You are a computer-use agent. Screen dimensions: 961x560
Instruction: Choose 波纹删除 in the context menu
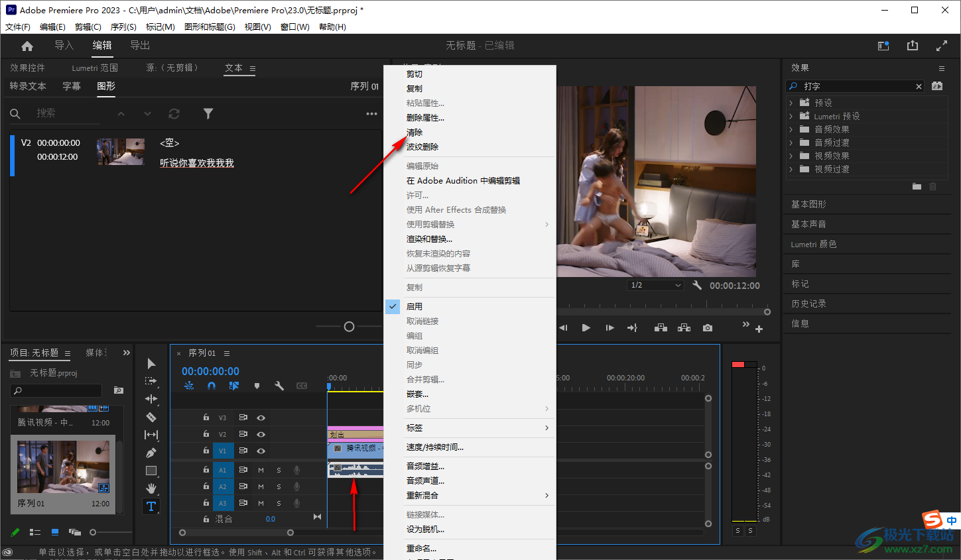470,146
